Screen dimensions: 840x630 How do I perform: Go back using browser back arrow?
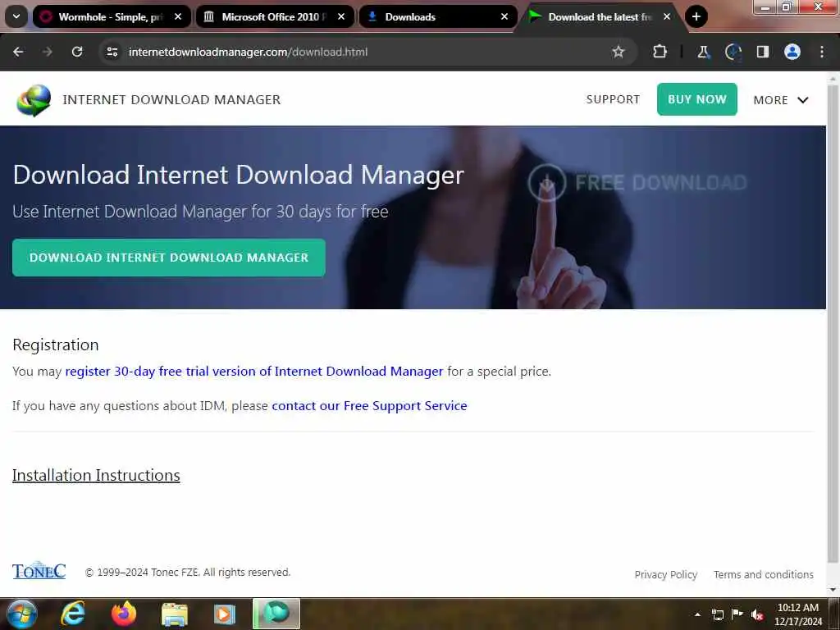click(x=18, y=52)
